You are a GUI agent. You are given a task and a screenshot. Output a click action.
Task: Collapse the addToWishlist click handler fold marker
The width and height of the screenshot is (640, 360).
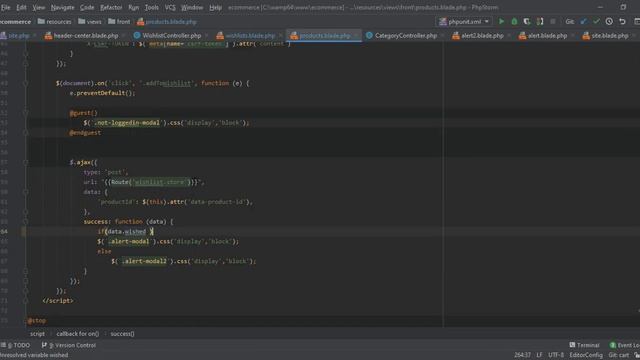tap(25, 83)
